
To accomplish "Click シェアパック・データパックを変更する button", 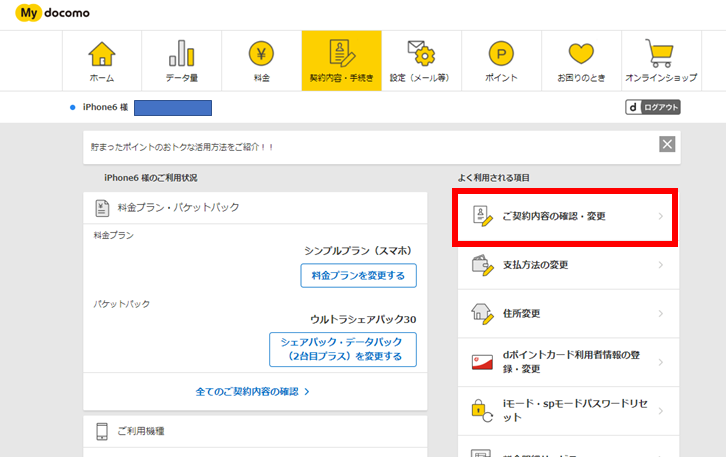I will (x=343, y=349).
